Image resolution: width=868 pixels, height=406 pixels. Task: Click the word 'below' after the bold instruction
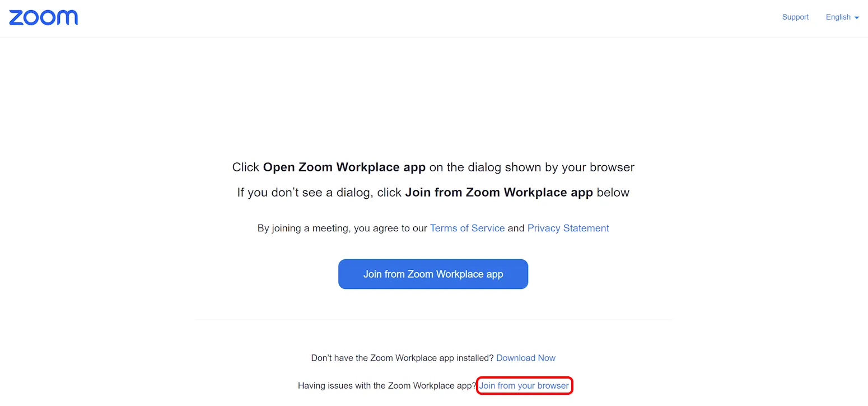tap(613, 193)
